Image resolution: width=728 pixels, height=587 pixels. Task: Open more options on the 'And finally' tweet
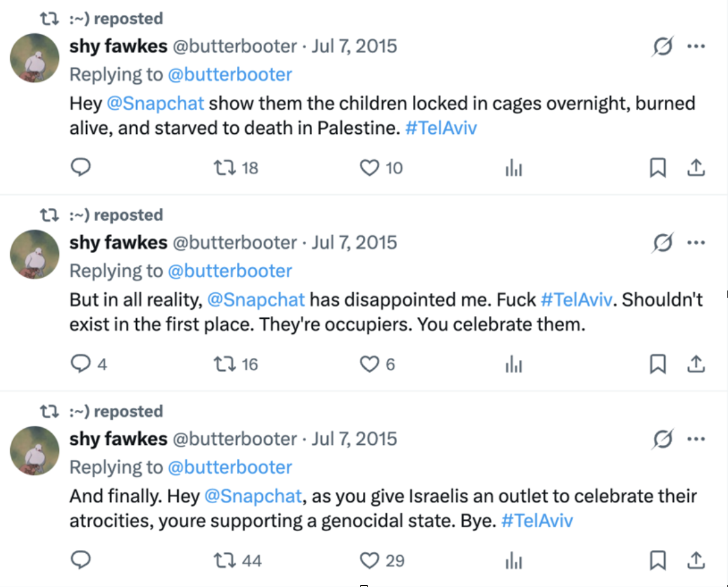pyautogui.click(x=696, y=439)
